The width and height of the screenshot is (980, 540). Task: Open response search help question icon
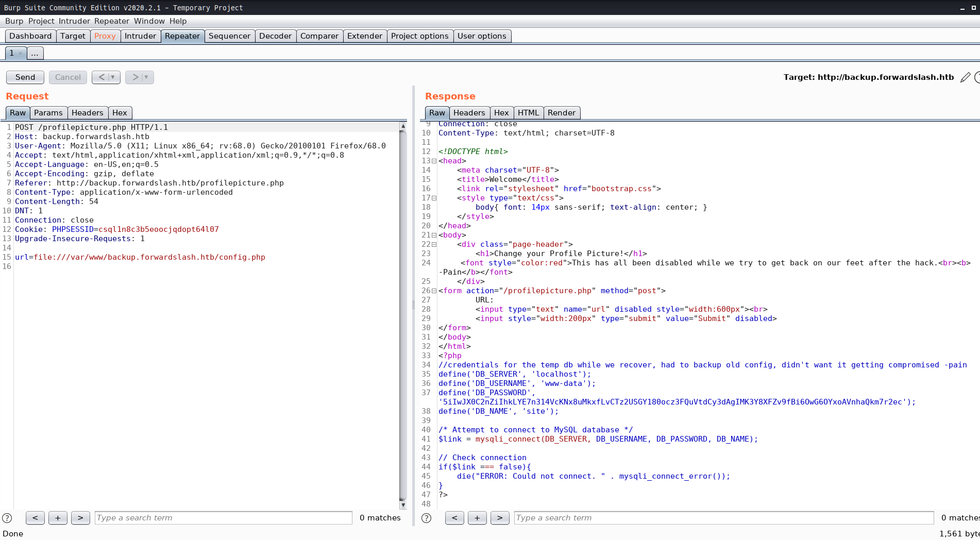pyautogui.click(x=427, y=518)
